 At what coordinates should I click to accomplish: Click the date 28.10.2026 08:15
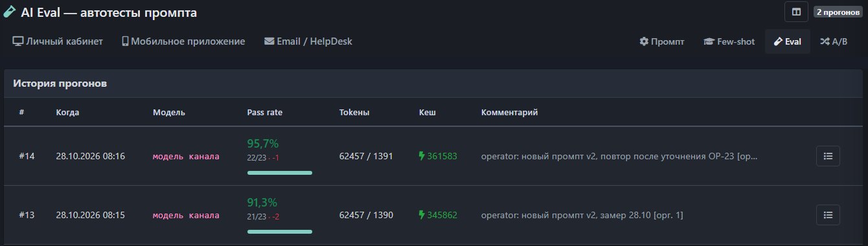click(91, 215)
